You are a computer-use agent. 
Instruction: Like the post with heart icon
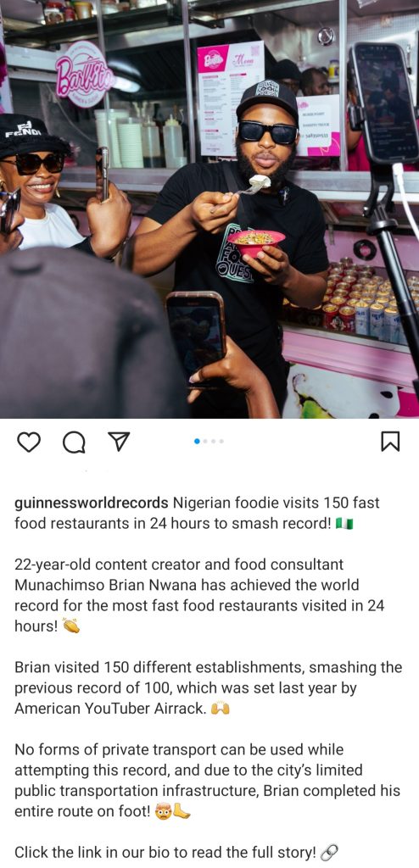coord(29,442)
